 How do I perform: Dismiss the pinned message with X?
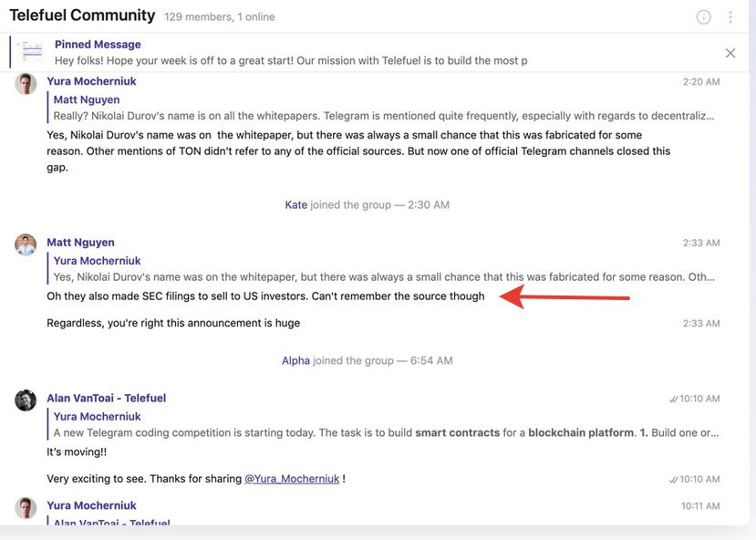click(730, 53)
